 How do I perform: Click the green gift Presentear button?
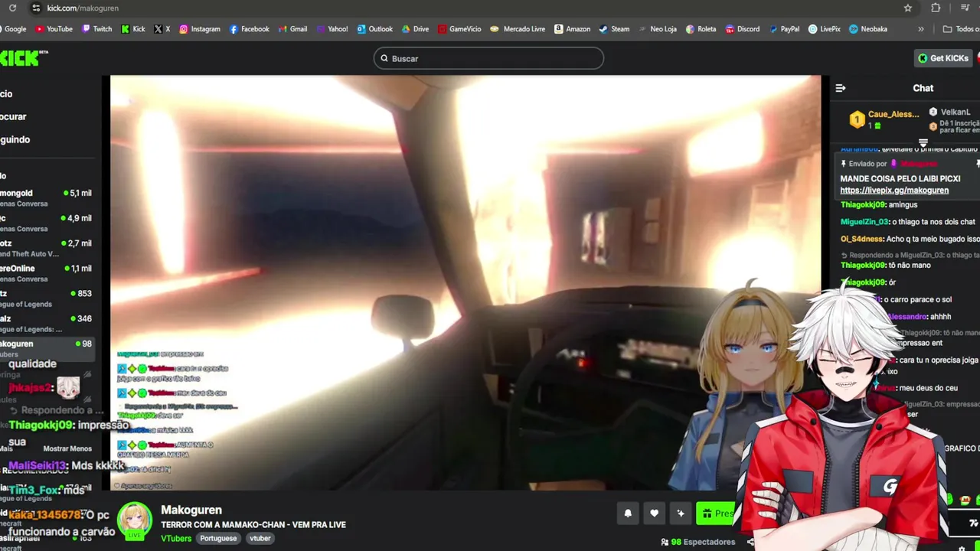click(x=717, y=514)
